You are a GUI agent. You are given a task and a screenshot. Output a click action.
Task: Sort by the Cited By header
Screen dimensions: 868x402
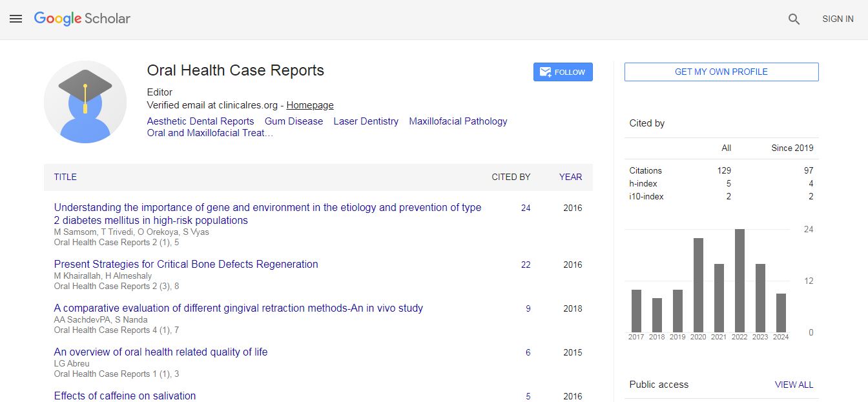510,177
